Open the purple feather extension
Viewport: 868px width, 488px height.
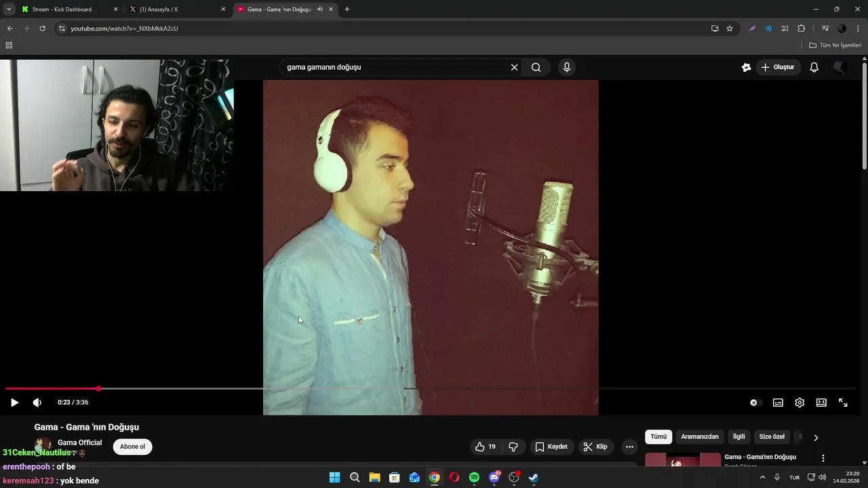click(752, 28)
